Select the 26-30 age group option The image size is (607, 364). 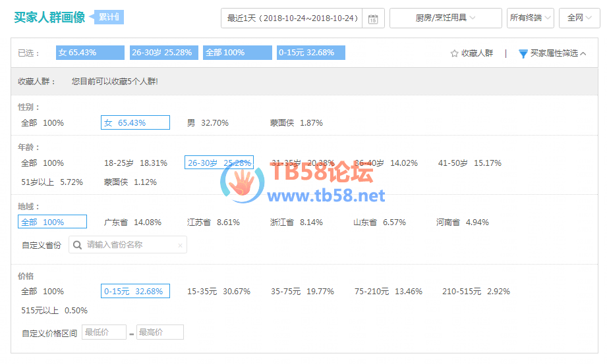(219, 163)
